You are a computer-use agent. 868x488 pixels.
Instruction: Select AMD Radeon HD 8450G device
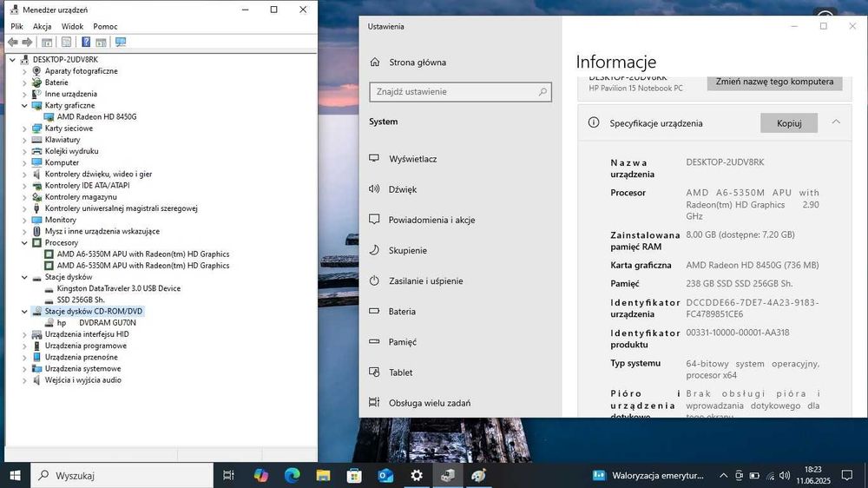click(96, 117)
